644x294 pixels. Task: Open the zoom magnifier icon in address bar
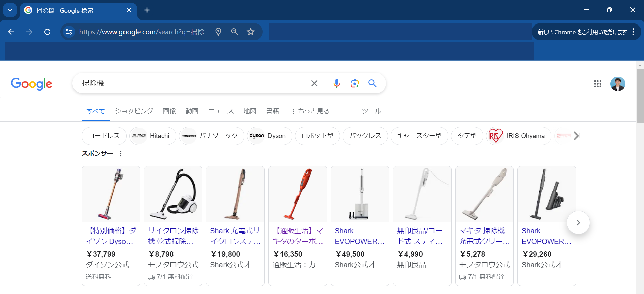(x=235, y=32)
